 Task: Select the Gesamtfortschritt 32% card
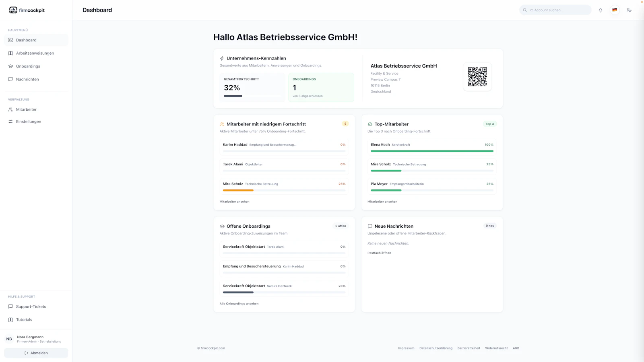click(252, 87)
